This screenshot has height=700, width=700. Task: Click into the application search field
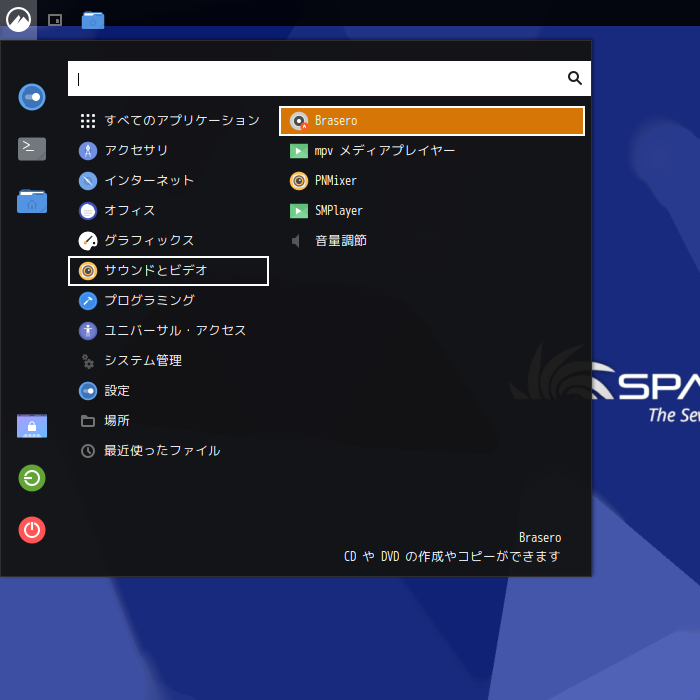pyautogui.click(x=329, y=79)
